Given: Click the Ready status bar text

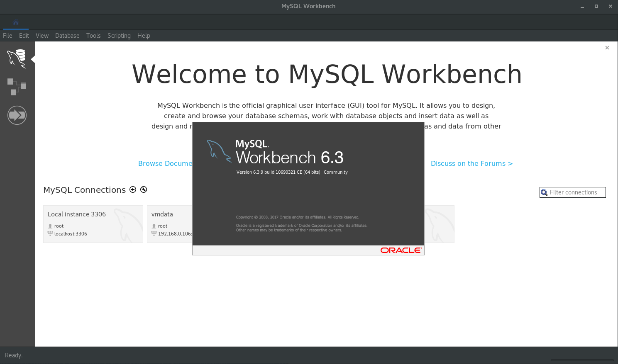Looking at the screenshot, I should coord(14,355).
